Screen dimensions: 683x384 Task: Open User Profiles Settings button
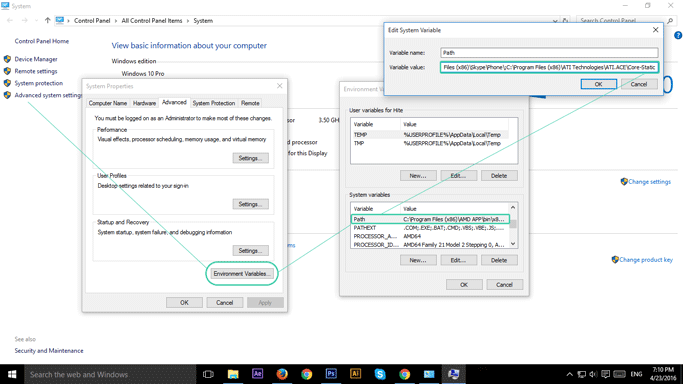tap(250, 204)
